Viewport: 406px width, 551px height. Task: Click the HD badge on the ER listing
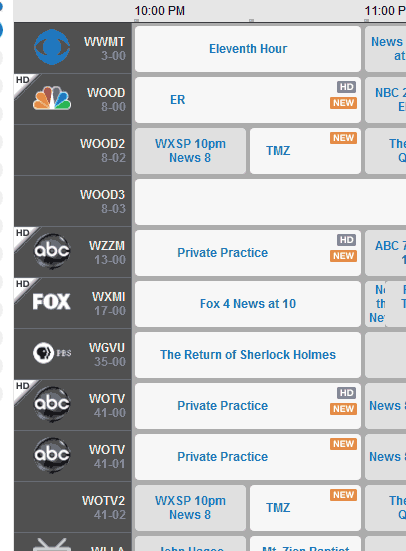click(346, 87)
